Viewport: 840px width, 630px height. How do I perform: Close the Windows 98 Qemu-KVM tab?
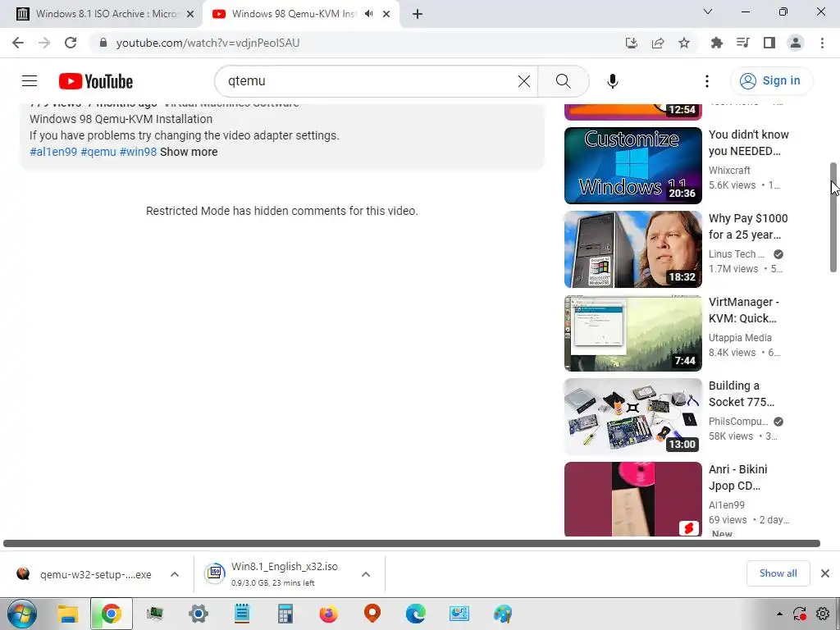pos(386,14)
